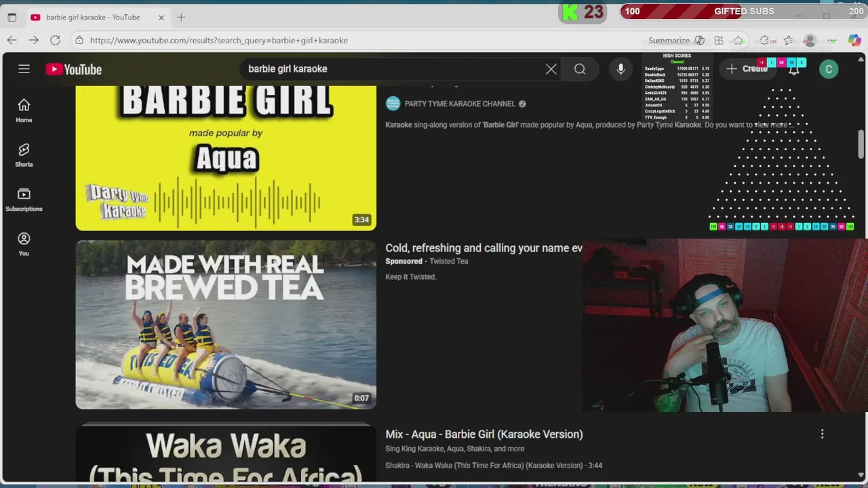Run search with the magnifier button
868x488 pixels.
click(580, 69)
